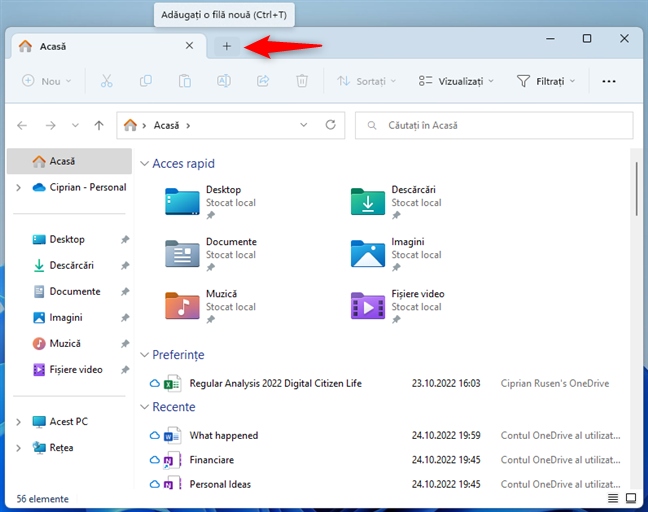Click the Delete trash icon
This screenshot has width=648, height=512.
[302, 81]
